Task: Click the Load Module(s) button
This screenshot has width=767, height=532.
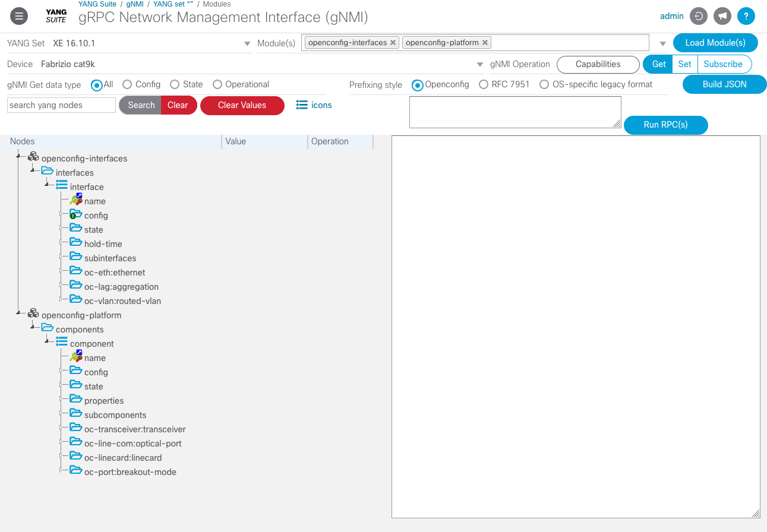Action: (x=715, y=43)
